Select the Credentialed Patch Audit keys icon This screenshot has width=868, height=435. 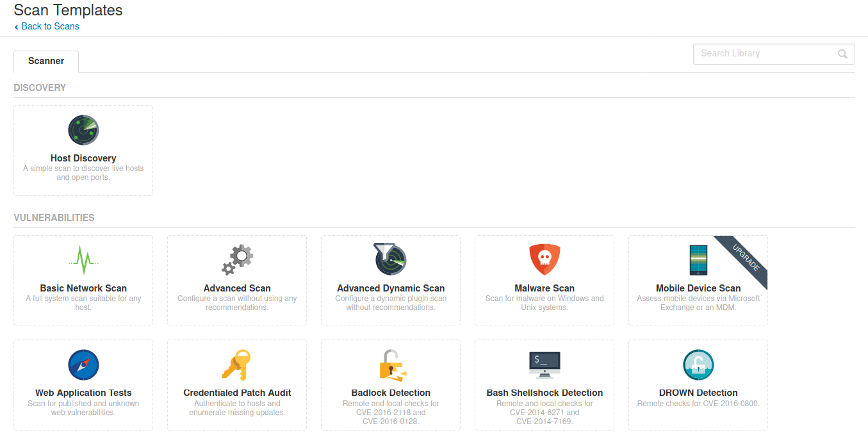tap(236, 365)
